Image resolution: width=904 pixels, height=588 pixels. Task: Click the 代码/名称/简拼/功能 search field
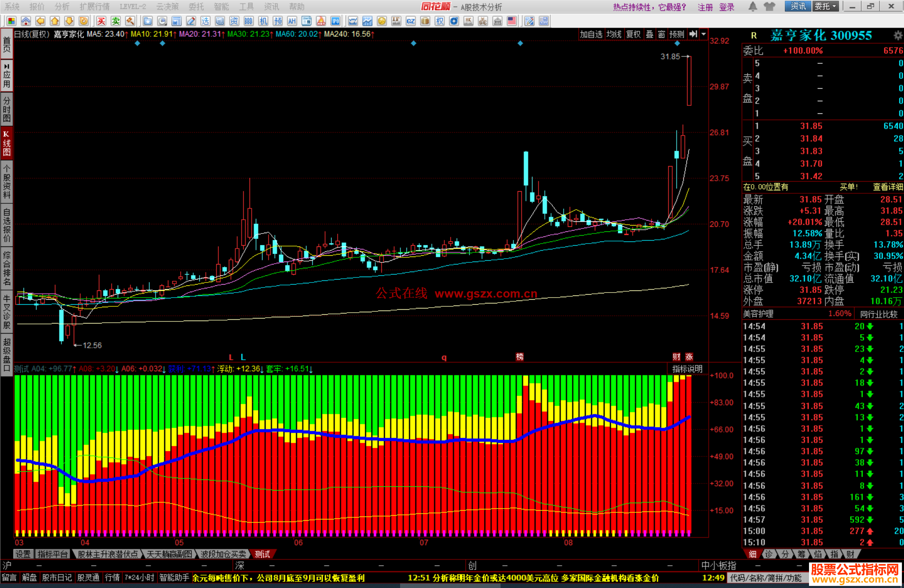[x=766, y=578]
